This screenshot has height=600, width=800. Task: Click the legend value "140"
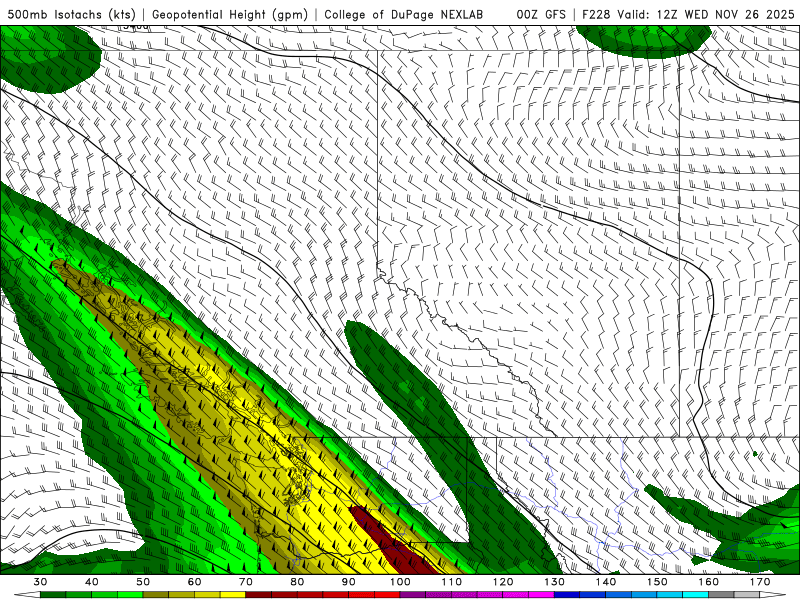[x=606, y=582]
